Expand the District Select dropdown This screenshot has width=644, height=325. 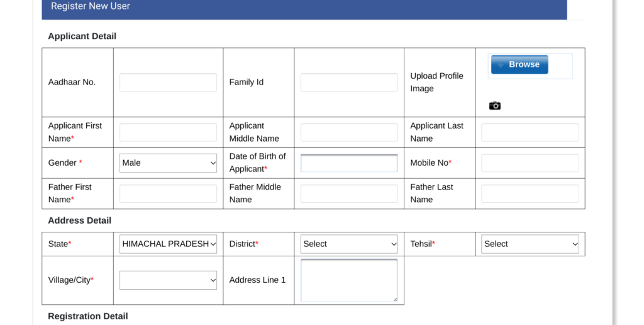click(349, 244)
